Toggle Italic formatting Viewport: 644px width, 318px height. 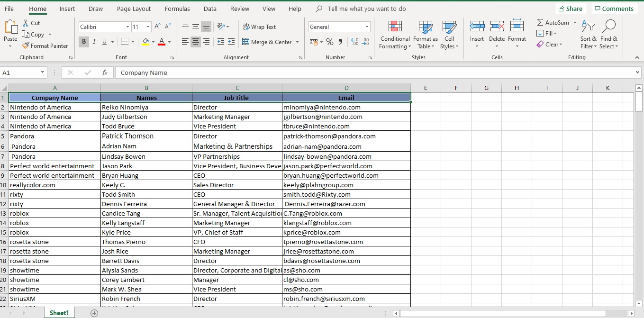tap(93, 42)
